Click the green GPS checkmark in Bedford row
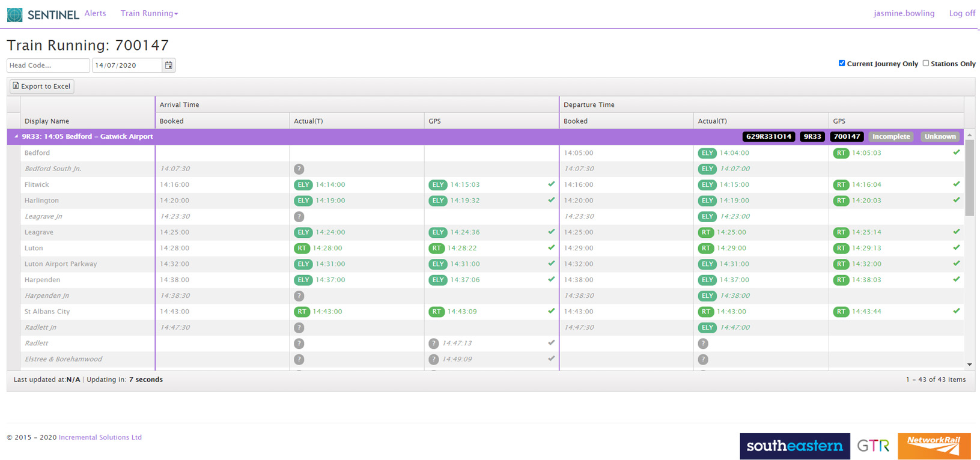980x460 pixels. tap(956, 153)
